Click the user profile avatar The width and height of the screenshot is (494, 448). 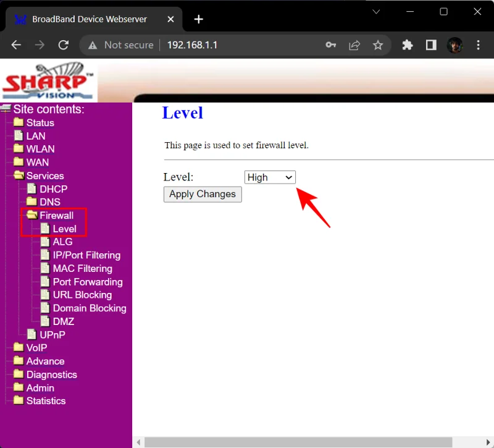455,45
